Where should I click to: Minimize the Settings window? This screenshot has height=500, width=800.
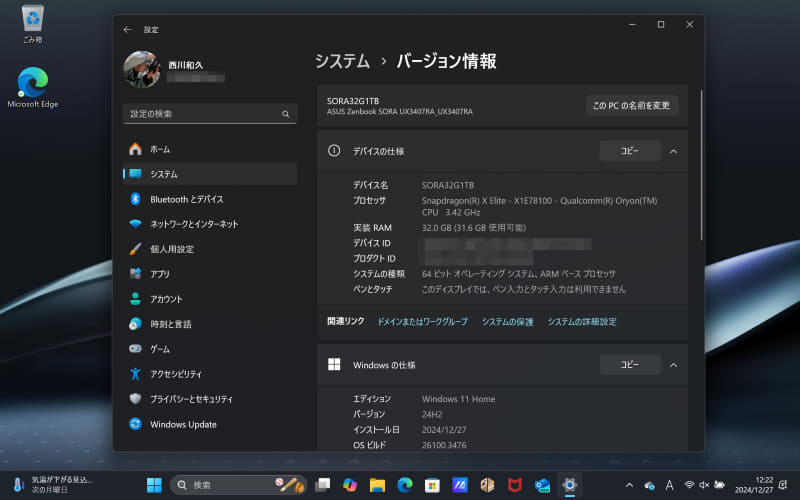[632, 24]
